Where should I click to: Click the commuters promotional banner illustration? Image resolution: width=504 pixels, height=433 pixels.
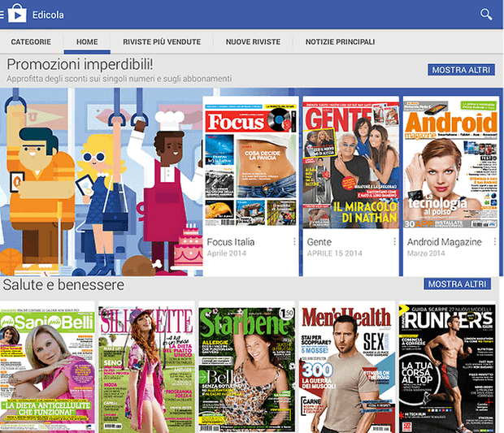(102, 182)
